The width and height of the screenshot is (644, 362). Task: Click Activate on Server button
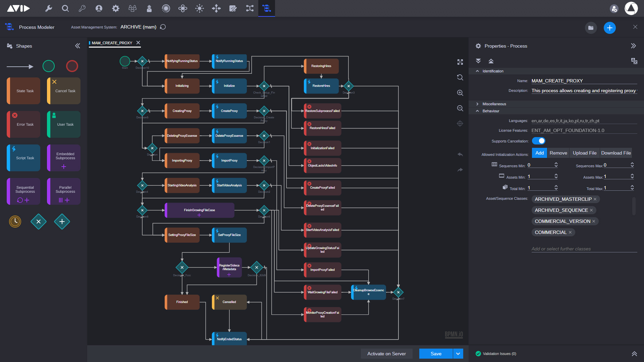386,354
